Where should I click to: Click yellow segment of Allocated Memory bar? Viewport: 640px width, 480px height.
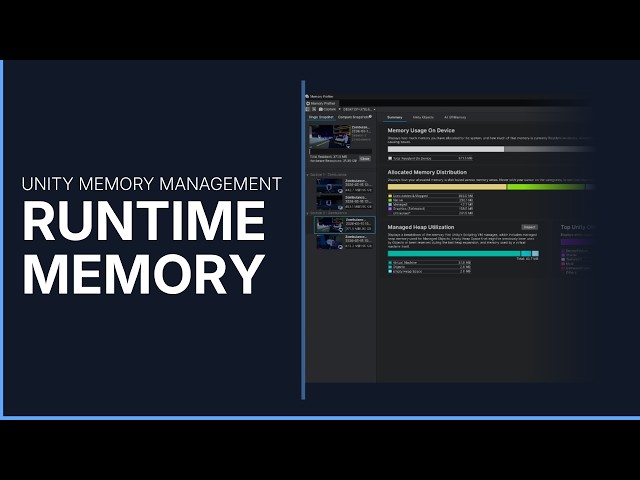[447, 187]
